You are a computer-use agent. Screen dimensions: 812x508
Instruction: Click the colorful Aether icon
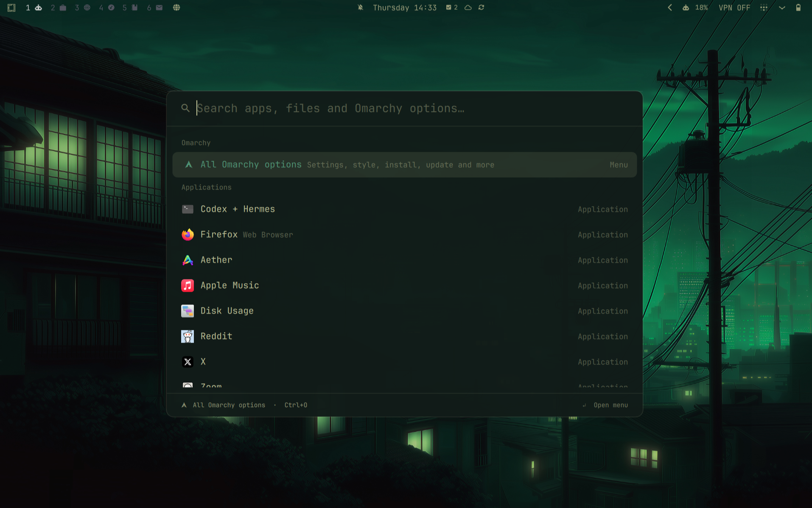click(188, 260)
